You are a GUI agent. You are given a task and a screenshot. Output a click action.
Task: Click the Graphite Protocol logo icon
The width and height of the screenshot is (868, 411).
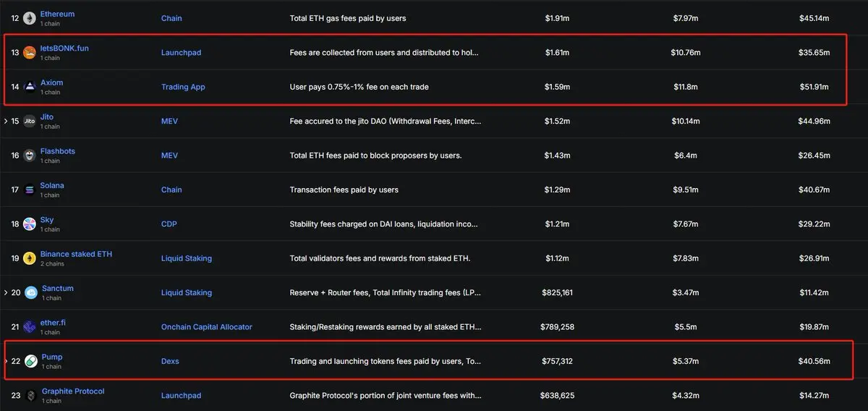30,396
